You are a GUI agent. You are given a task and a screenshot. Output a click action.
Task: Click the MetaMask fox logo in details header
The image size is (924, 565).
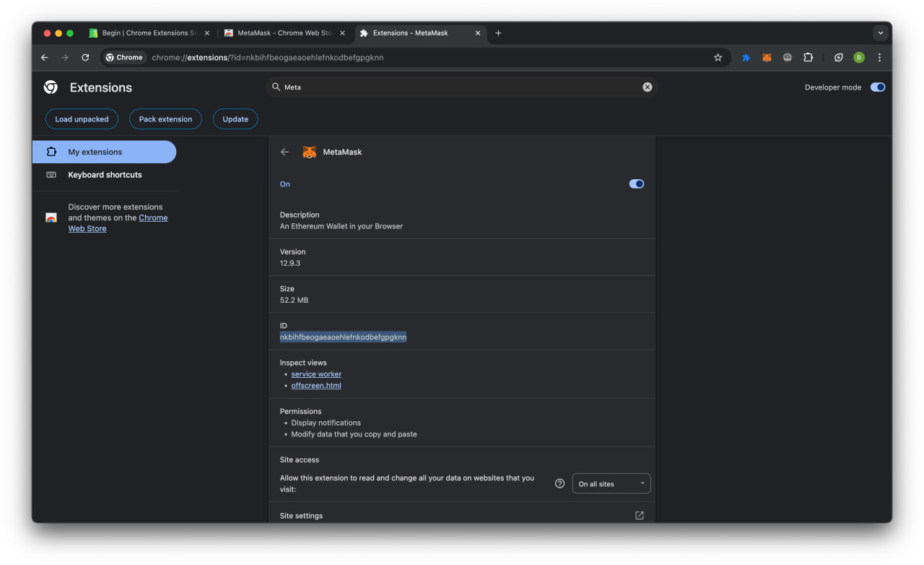tap(309, 152)
